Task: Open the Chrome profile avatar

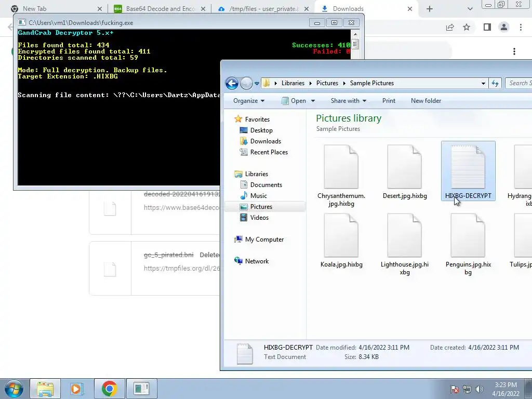Action: (x=504, y=28)
